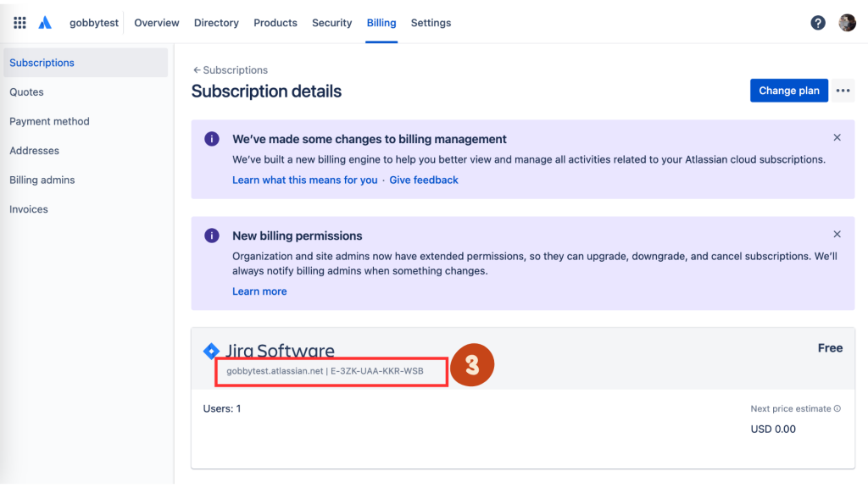The height and width of the screenshot is (488, 868).
Task: Close the New billing permissions banner
Action: pos(837,234)
